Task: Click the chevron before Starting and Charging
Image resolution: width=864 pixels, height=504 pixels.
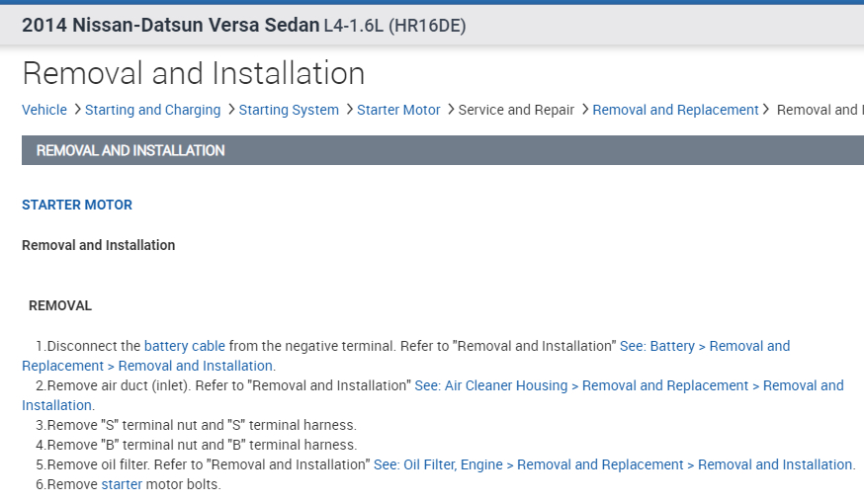Action: point(76,110)
